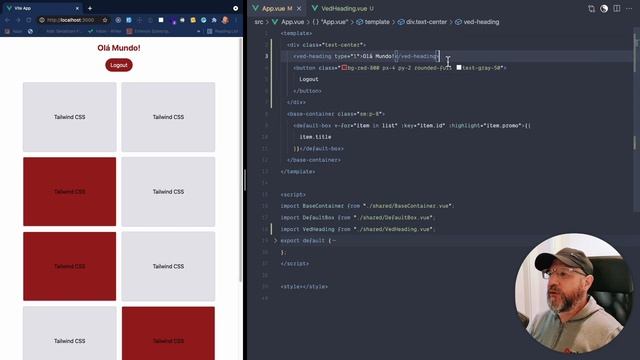Viewport: 640px width, 360px height.
Task: Click the round preview icon in editor toolbar
Action: pos(604,9)
